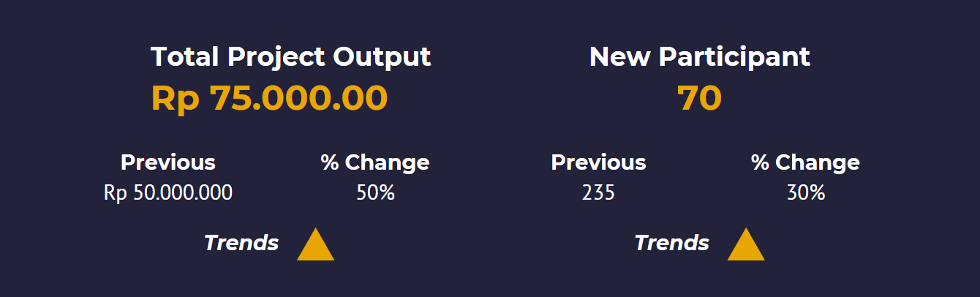The image size is (980, 297).
Task: Click % Change label under Total Project Output
Action: 375,162
